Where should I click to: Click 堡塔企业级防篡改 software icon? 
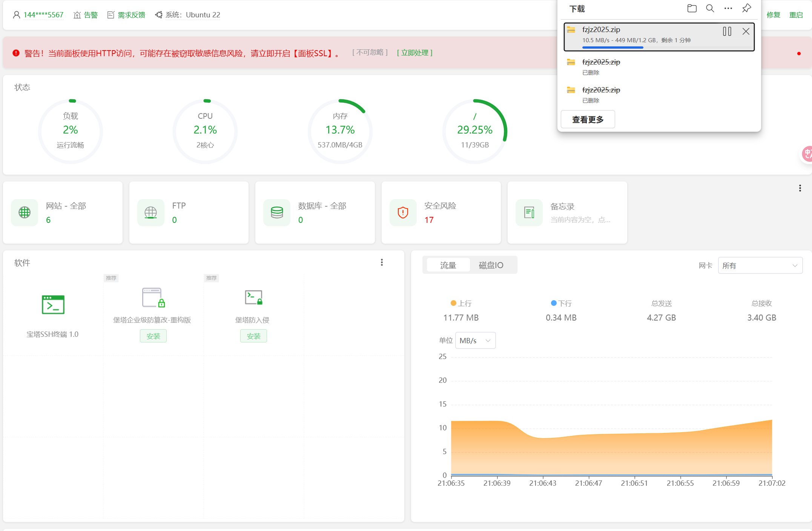tap(153, 298)
